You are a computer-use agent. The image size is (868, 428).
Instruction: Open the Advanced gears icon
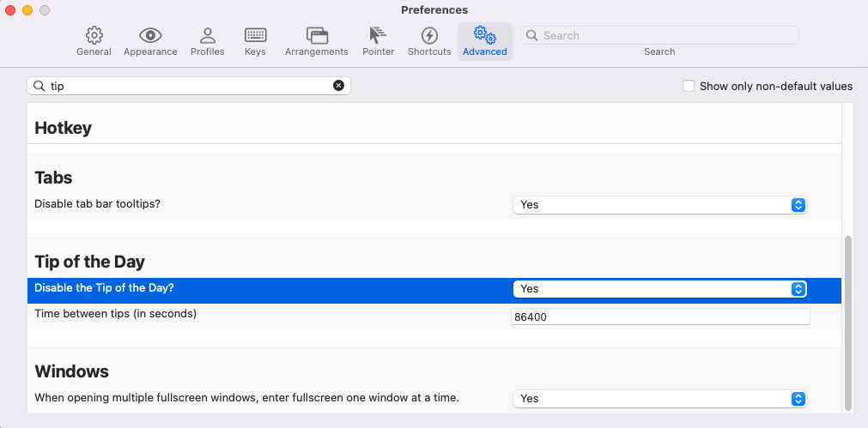pyautogui.click(x=485, y=35)
